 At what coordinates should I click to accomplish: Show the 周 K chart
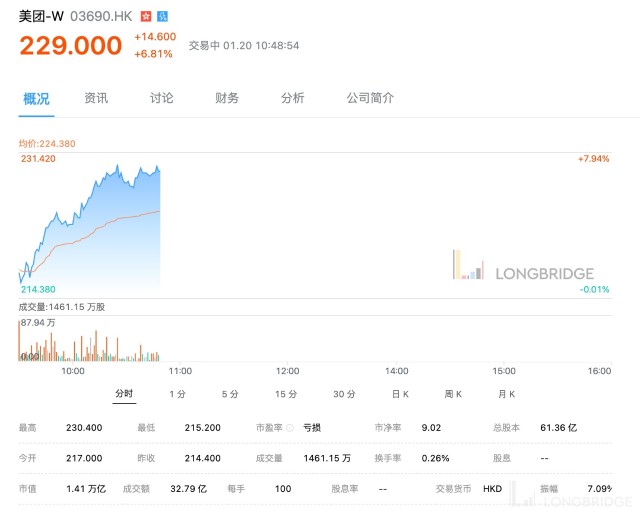tap(453, 394)
